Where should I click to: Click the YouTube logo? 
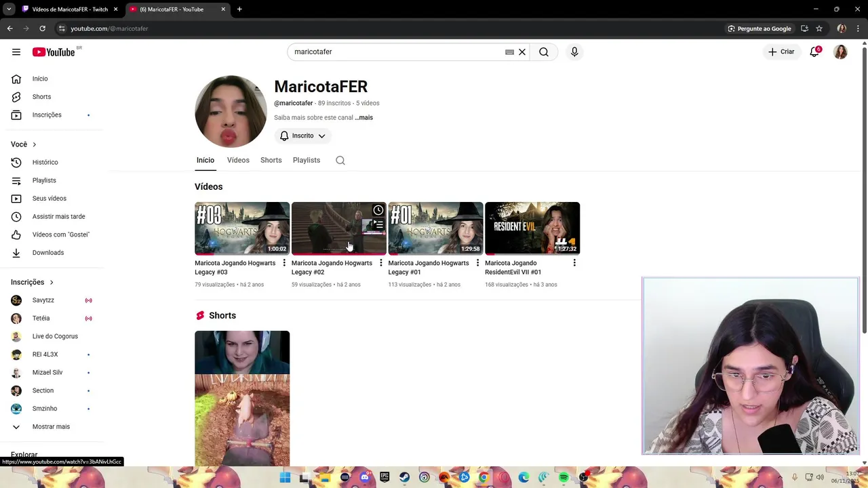[x=54, y=52]
